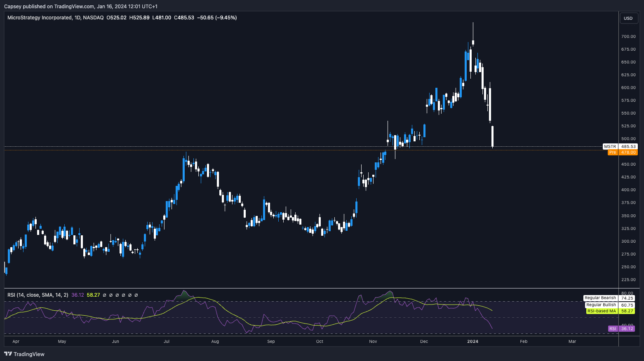Image resolution: width=644 pixels, height=361 pixels.
Task: Click the 400.00 price axis label
Action: [628, 190]
